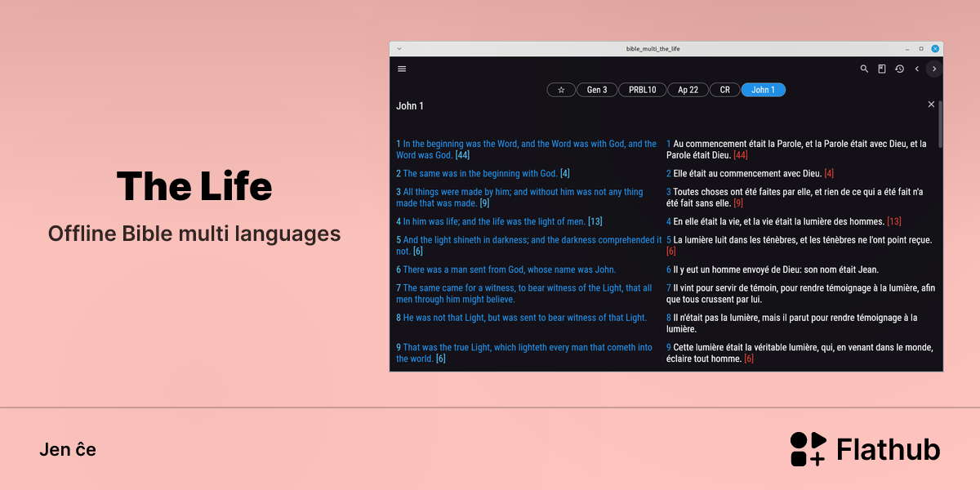Image resolution: width=980 pixels, height=490 pixels.
Task: Open red [6] references after French verse 5
Action: 671,252
